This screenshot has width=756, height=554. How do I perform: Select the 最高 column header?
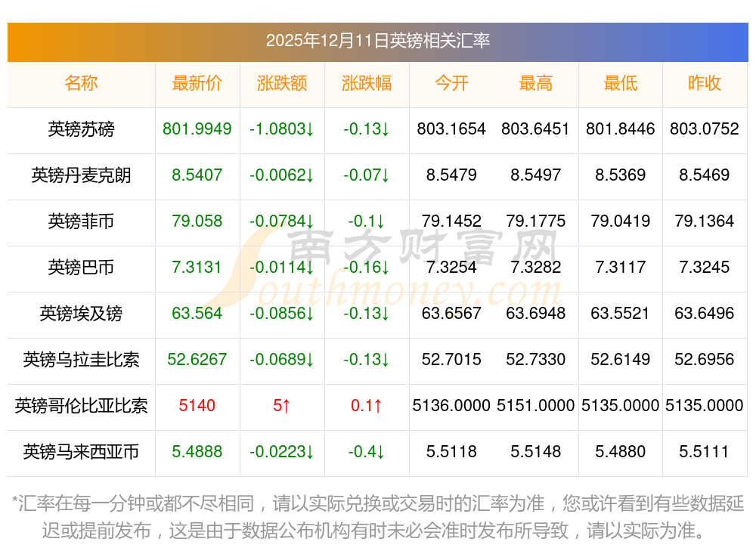(536, 83)
